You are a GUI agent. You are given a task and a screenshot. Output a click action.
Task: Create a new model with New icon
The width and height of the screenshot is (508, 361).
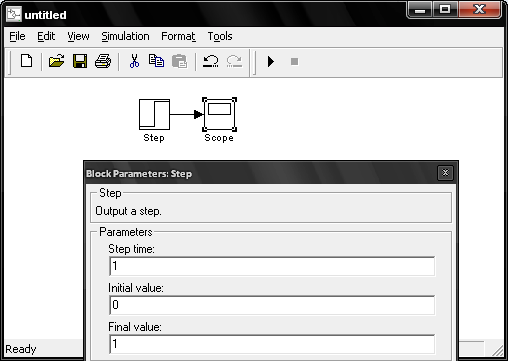pos(26,61)
